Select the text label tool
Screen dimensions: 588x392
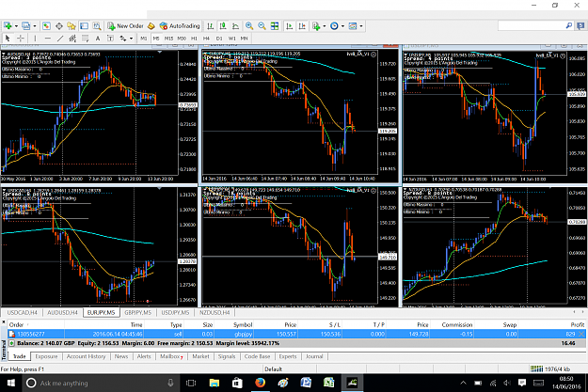(x=110, y=39)
